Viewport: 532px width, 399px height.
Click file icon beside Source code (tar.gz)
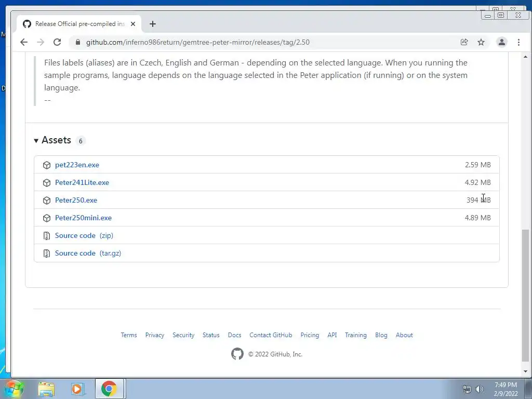pyautogui.click(x=47, y=253)
